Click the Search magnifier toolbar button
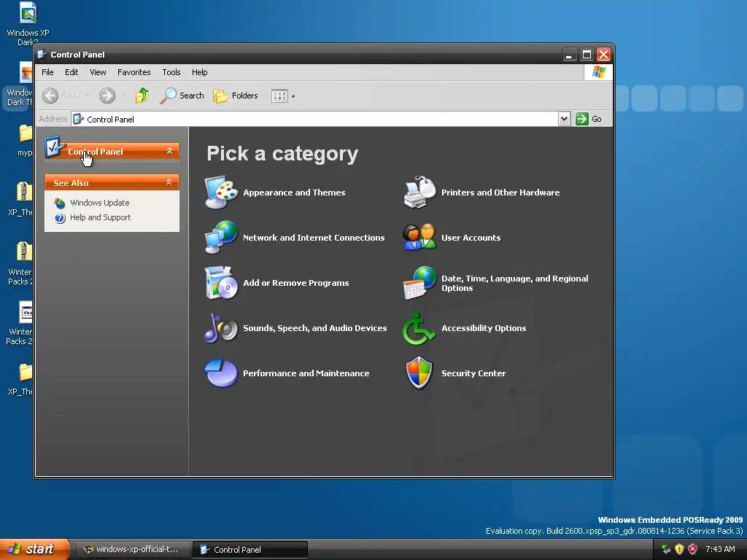The image size is (747, 560). (182, 96)
